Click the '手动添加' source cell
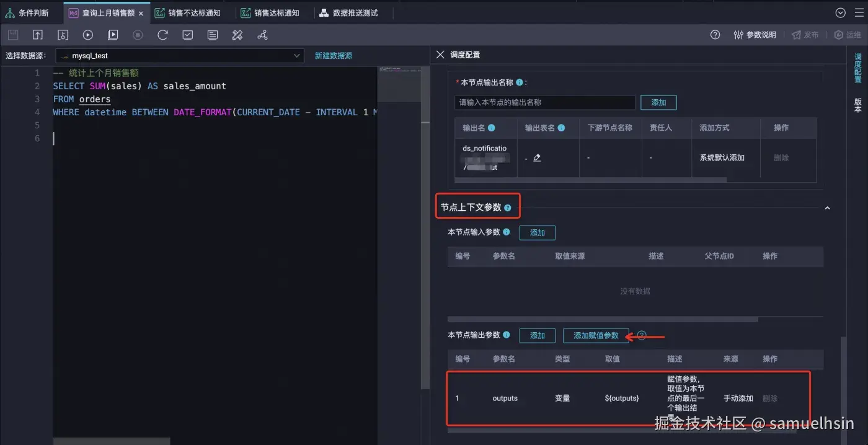Screen dimensions: 868x445 (738, 399)
